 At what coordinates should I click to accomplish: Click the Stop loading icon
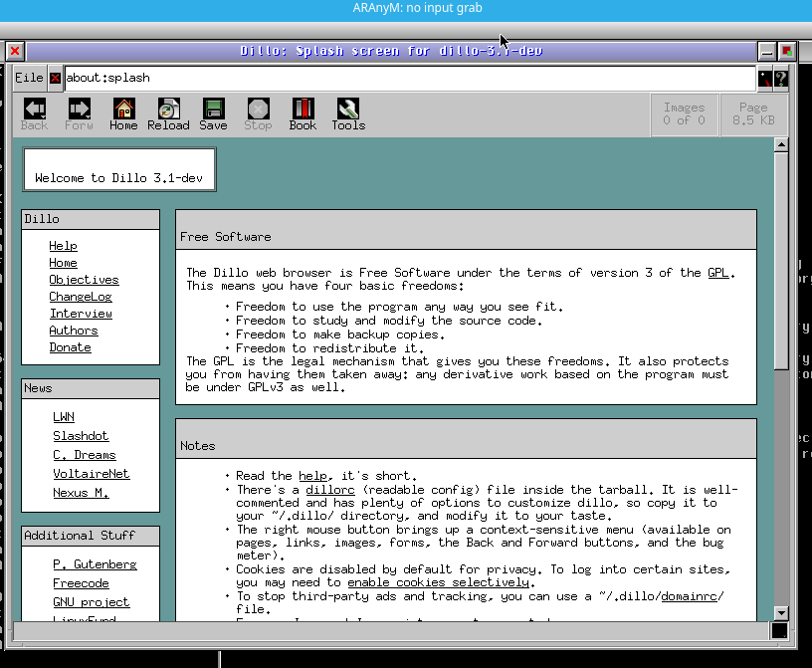(x=258, y=114)
